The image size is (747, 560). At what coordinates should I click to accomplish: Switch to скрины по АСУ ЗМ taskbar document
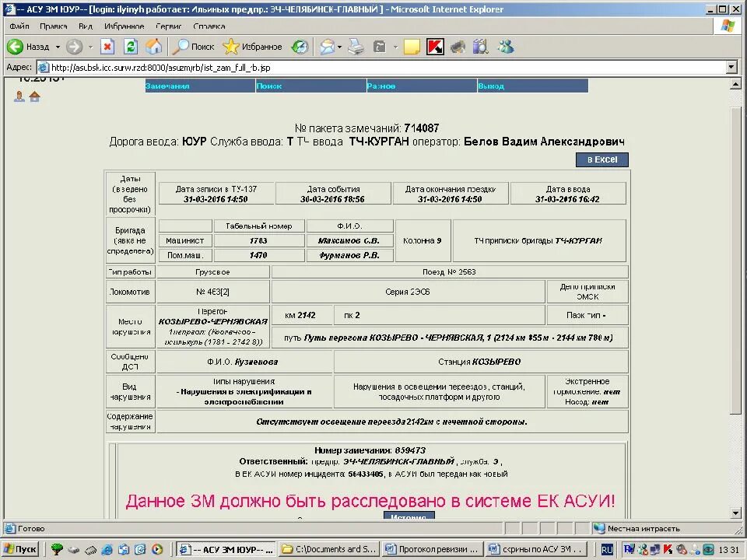click(x=536, y=549)
